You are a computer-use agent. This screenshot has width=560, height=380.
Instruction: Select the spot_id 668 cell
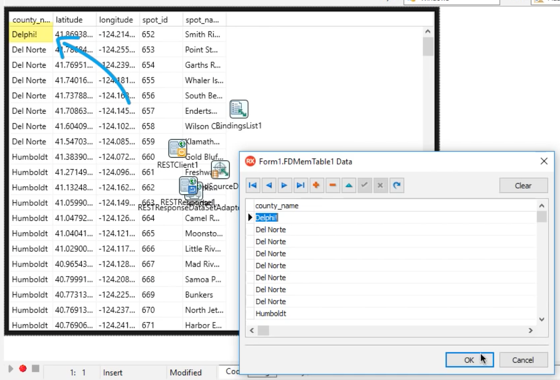(x=161, y=279)
